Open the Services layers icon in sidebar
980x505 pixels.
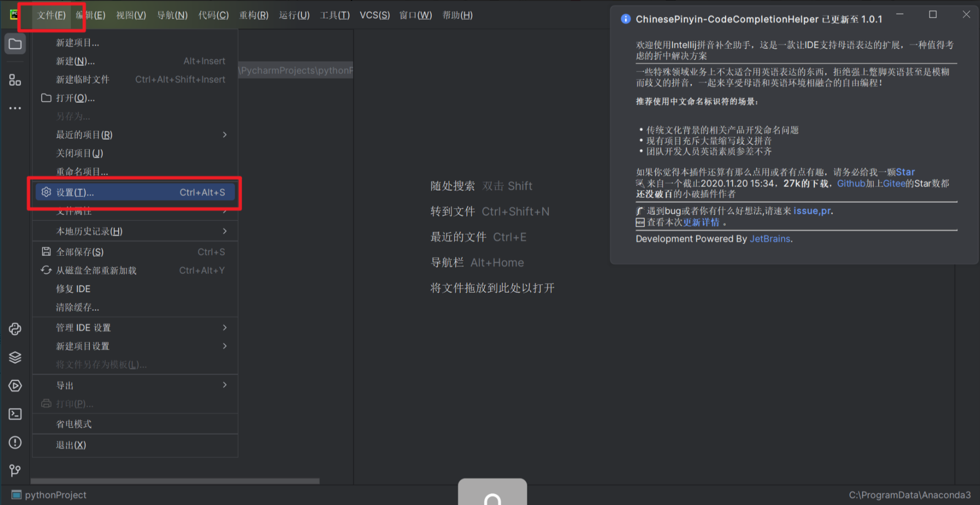(x=14, y=357)
